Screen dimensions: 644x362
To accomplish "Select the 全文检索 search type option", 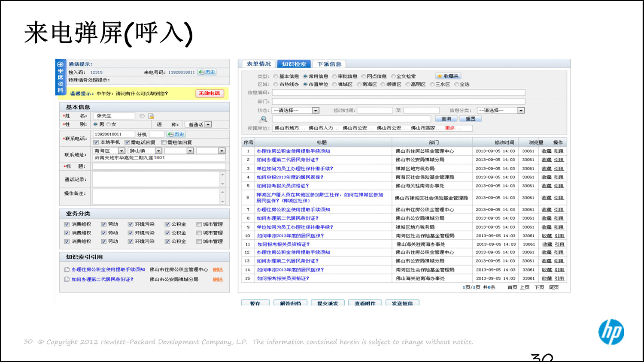I will (x=393, y=76).
